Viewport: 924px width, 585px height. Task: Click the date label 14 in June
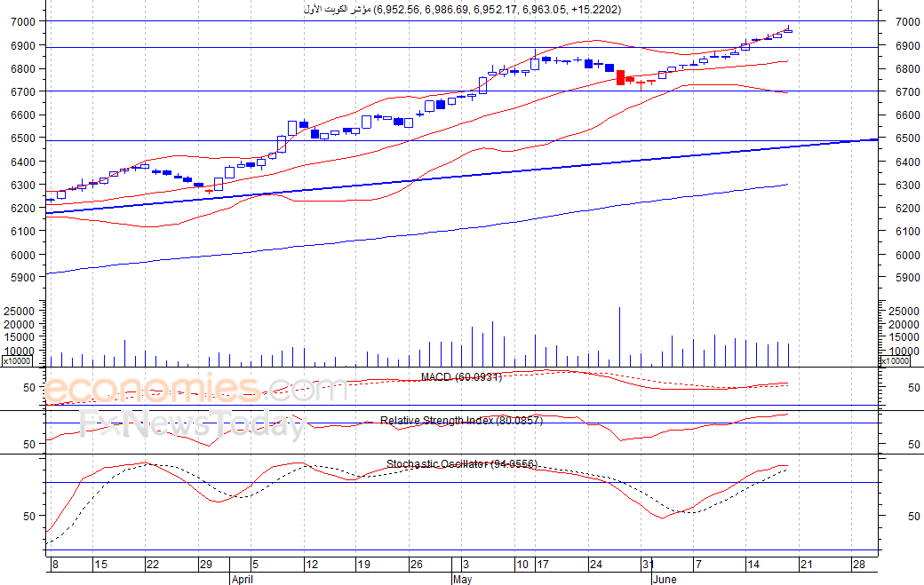point(753,565)
